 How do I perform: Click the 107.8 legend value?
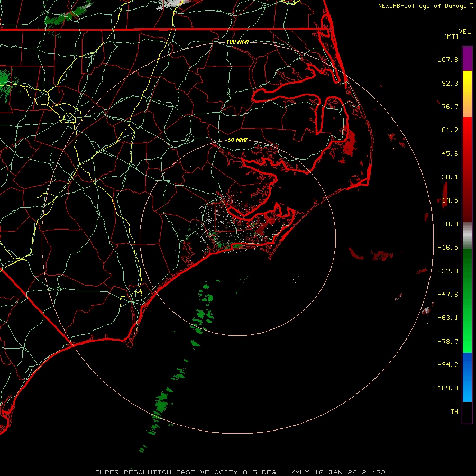(448, 59)
